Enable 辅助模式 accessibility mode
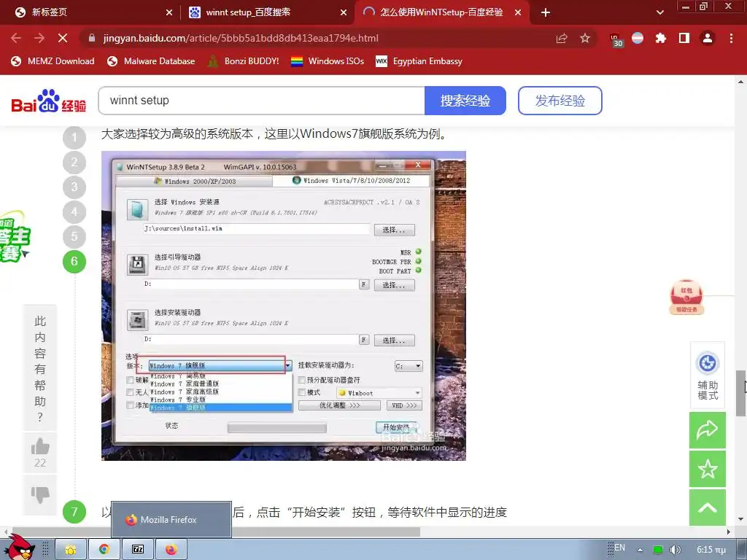The height and width of the screenshot is (560, 747). coord(708,376)
